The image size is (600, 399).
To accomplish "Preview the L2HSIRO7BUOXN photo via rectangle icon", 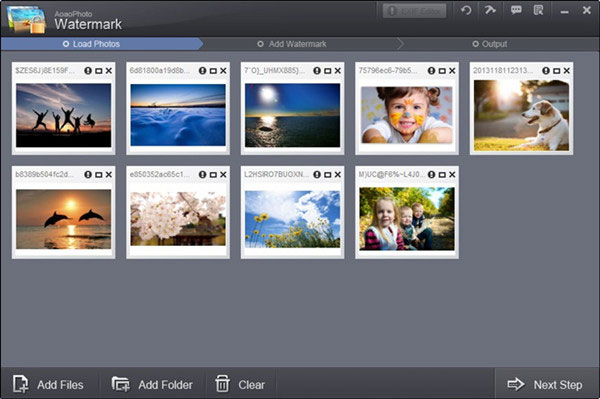I will [x=328, y=174].
